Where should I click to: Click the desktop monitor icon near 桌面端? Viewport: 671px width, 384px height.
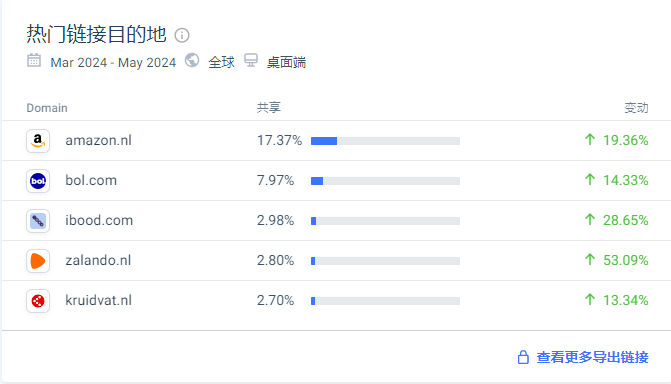251,60
